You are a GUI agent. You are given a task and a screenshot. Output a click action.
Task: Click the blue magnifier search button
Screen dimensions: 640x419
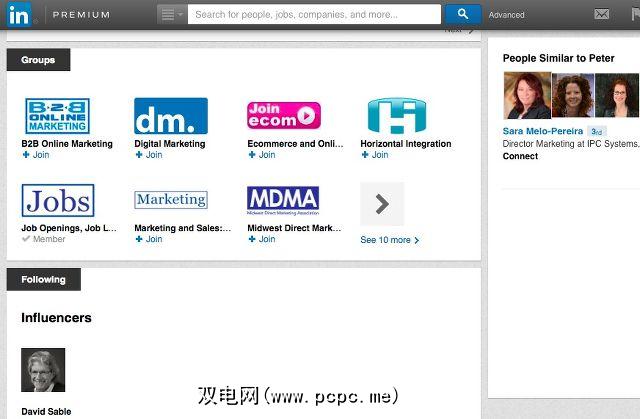click(463, 14)
